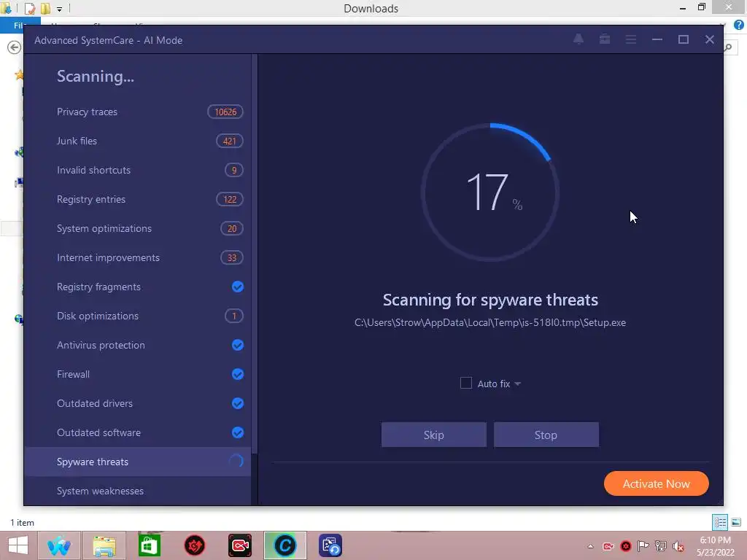Click the scanning file path text
Image resolution: width=747 pixels, height=560 pixels.
point(490,323)
